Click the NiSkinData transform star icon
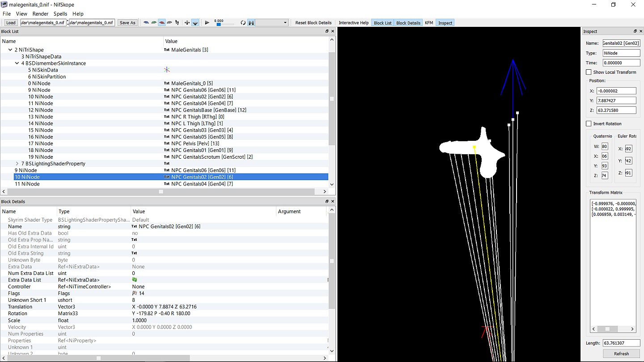The width and height of the screenshot is (644, 362). pyautogui.click(x=167, y=70)
